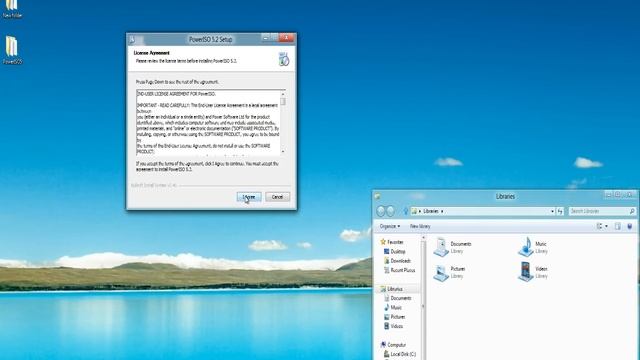
Task: Click Cancel in PowerISO Setup dialog
Action: 278,197
